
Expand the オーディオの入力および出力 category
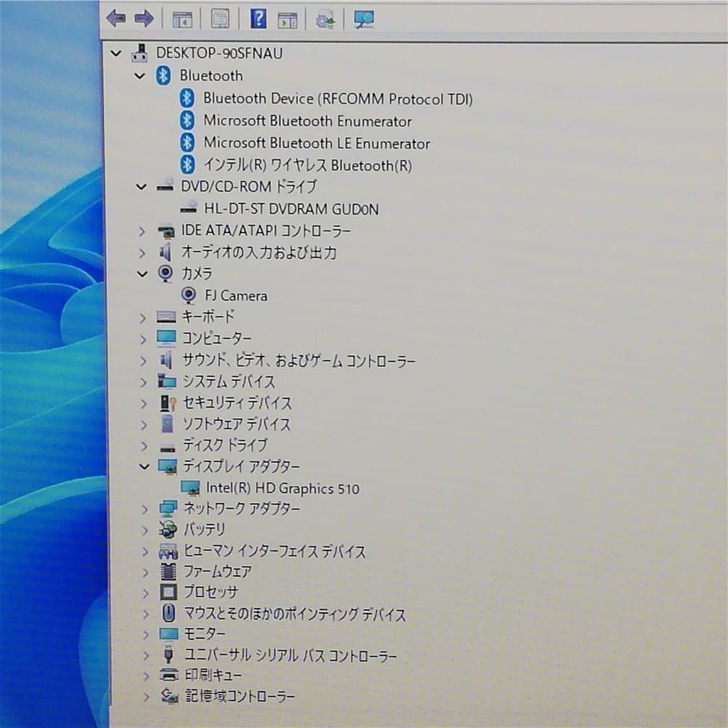click(142, 253)
